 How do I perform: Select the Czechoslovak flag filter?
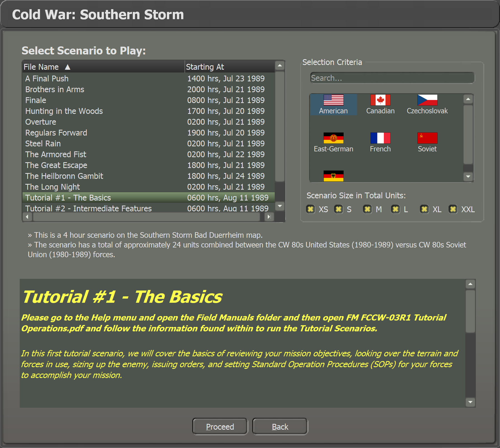pos(427,104)
